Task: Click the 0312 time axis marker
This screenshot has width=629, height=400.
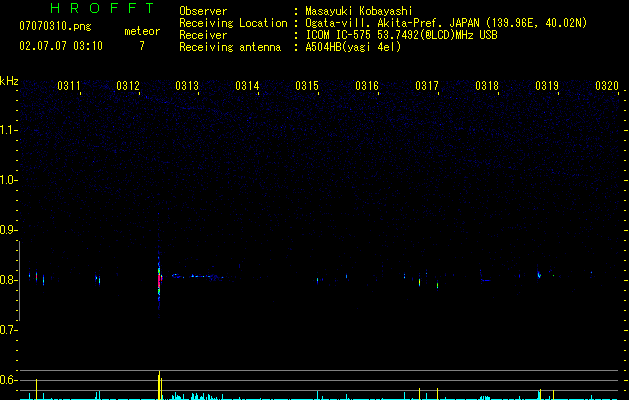Action: [128, 85]
